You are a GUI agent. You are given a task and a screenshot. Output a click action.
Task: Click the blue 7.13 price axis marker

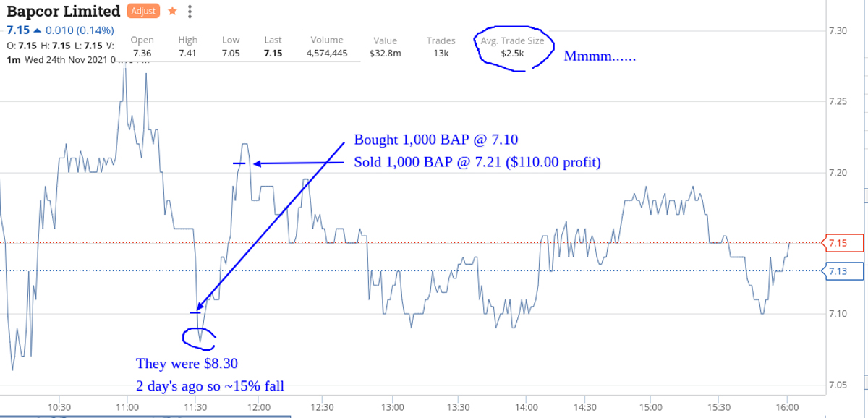point(845,271)
